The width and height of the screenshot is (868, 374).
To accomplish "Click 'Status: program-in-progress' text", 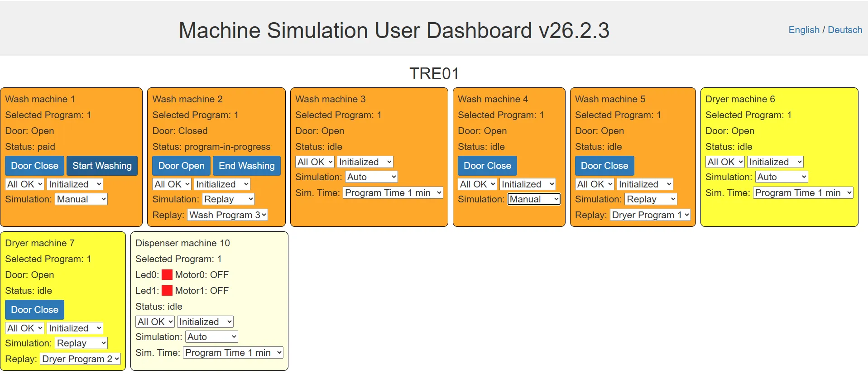I will pyautogui.click(x=211, y=147).
